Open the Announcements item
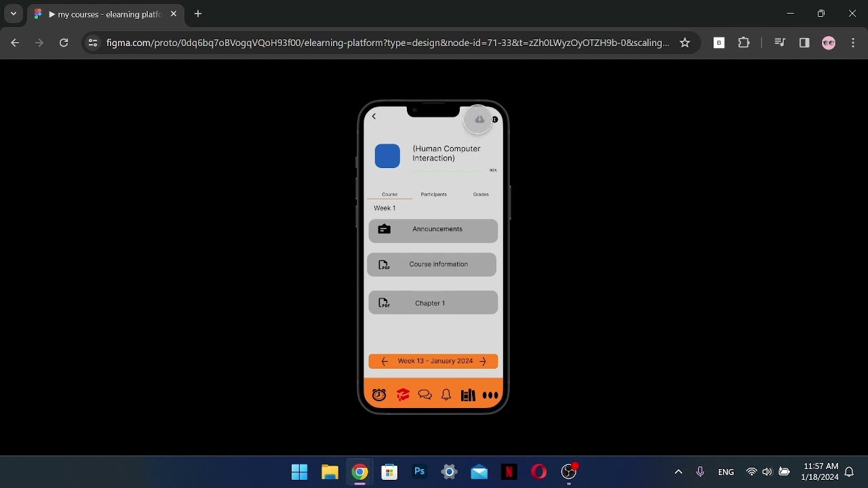This screenshot has height=488, width=868. click(433, 230)
